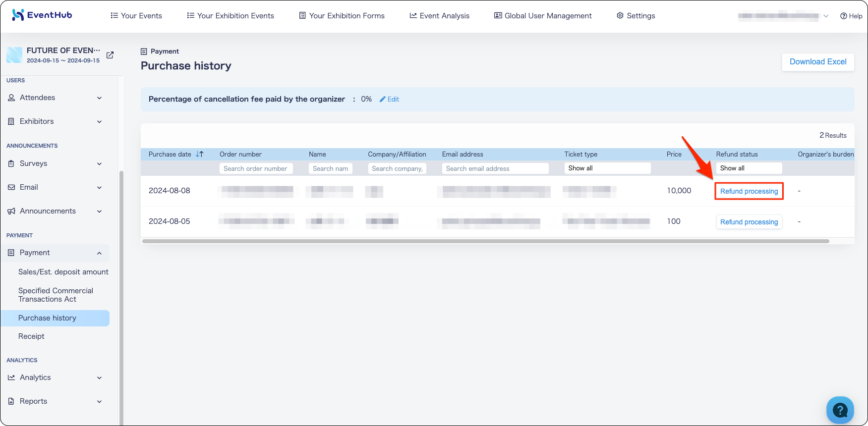Click Edit cancellation fee percentage link

click(389, 99)
